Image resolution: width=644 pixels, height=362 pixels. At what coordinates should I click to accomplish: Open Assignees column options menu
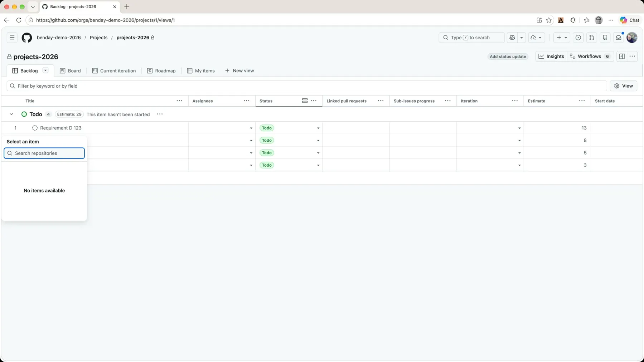pos(247,101)
